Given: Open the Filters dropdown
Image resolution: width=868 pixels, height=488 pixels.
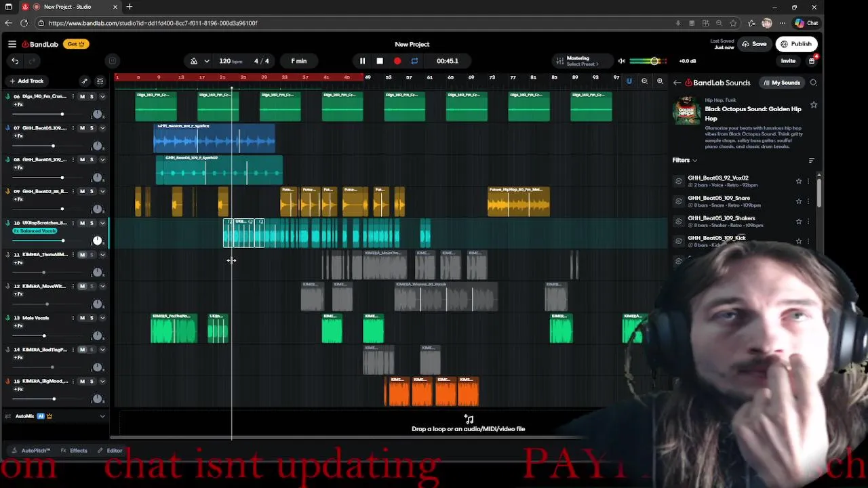Looking at the screenshot, I should (685, 161).
